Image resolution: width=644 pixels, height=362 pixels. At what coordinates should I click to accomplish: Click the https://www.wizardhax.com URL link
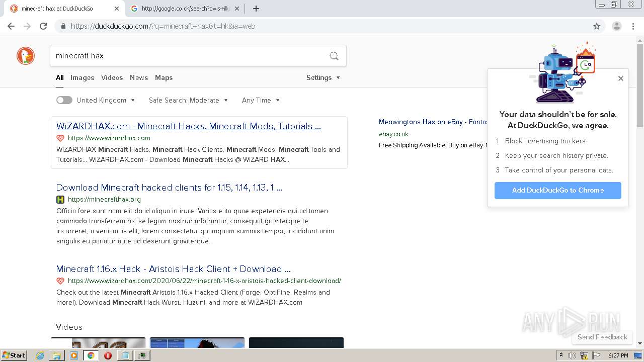(x=109, y=138)
